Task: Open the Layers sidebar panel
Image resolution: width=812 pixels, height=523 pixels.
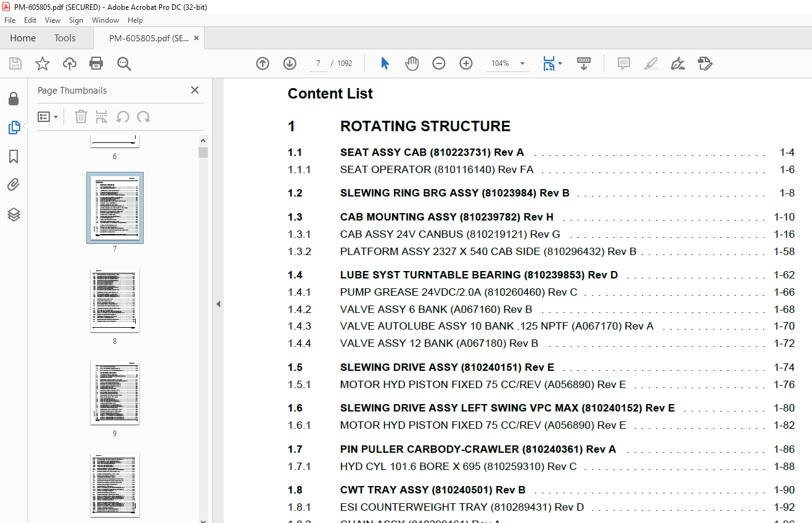Action: (x=14, y=214)
